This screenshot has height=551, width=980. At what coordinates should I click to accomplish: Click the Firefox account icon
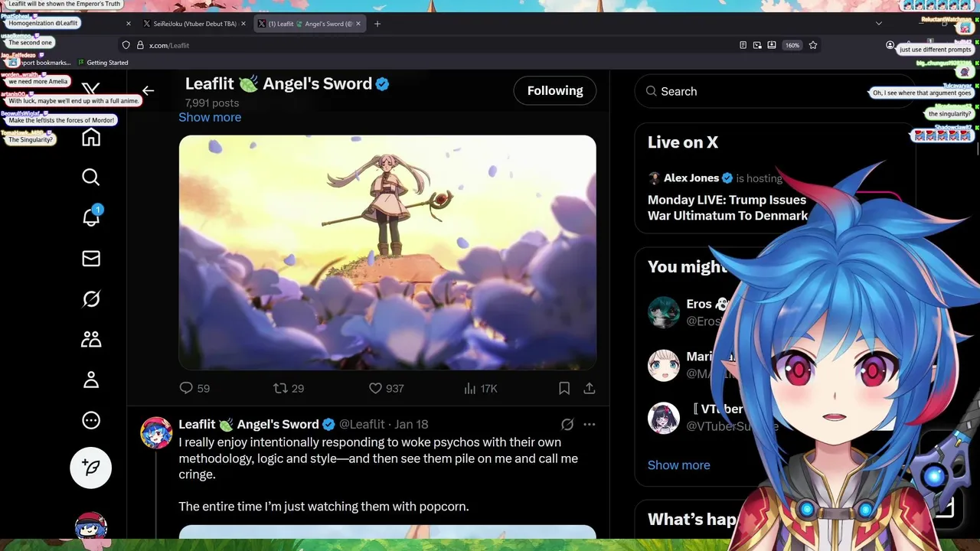click(x=890, y=45)
